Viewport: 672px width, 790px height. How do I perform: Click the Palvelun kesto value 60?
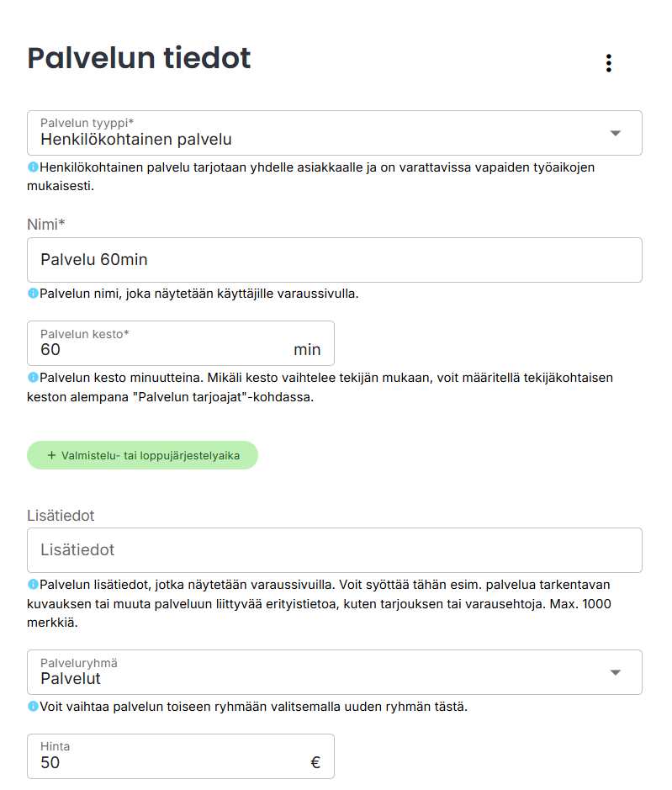tap(50, 349)
